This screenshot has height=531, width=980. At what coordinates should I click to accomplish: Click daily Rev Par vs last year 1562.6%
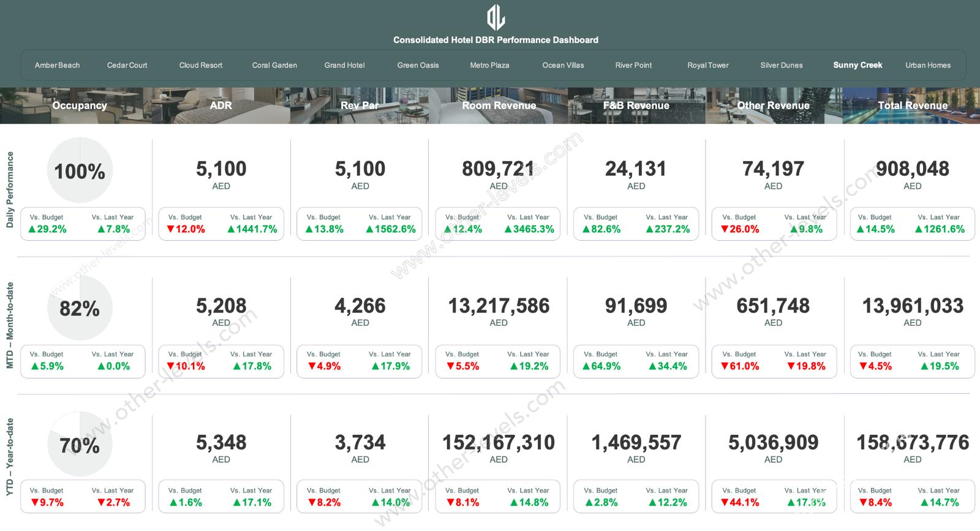pos(391,229)
